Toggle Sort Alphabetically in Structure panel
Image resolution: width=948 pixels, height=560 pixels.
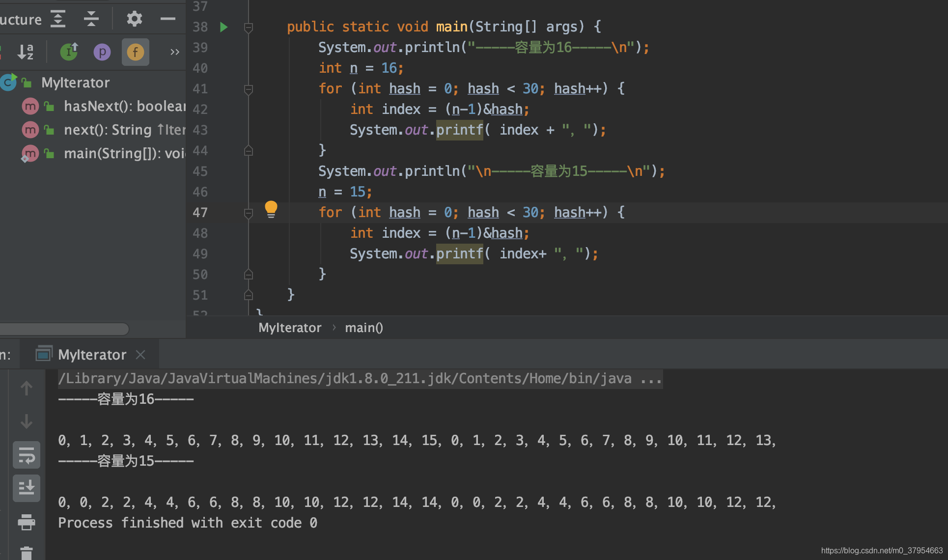point(25,52)
